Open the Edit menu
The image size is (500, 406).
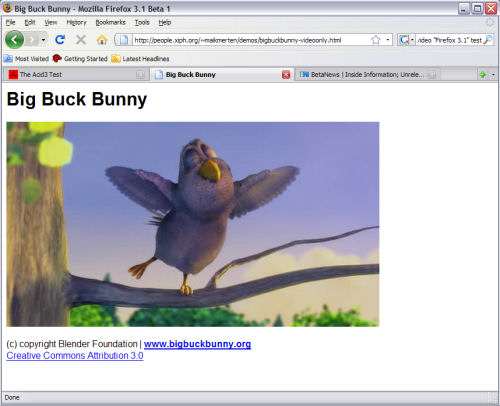30,22
